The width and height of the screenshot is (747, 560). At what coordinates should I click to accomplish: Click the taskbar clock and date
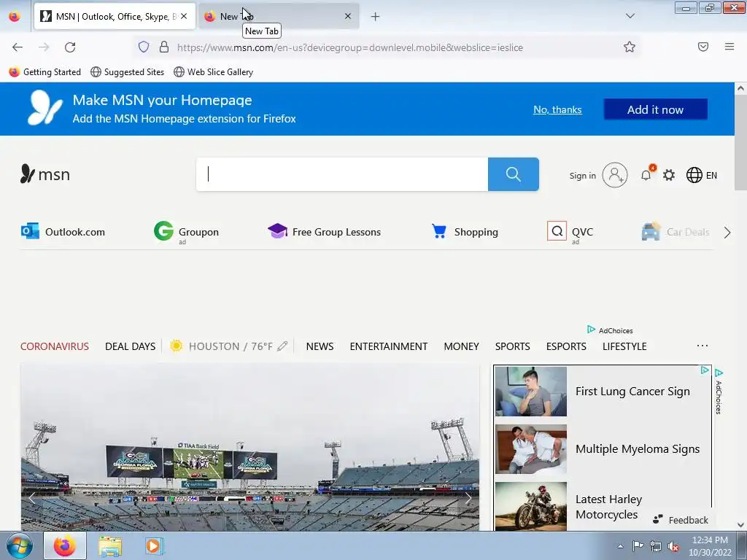tap(710, 546)
